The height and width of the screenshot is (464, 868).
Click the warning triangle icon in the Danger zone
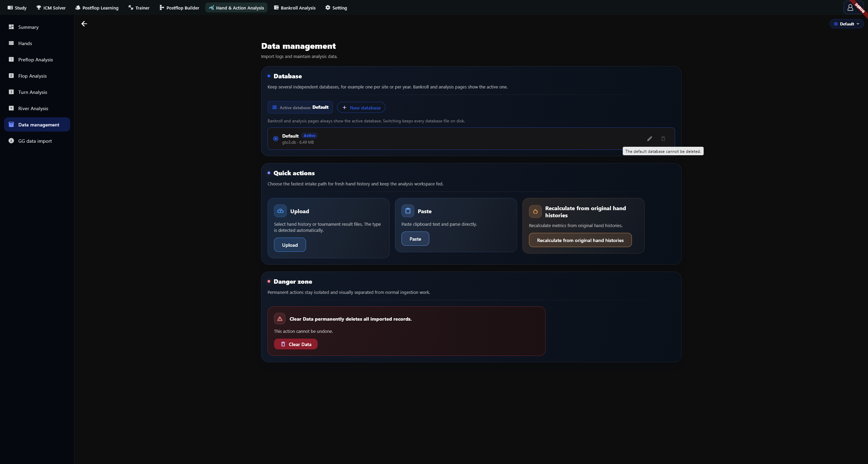(280, 319)
